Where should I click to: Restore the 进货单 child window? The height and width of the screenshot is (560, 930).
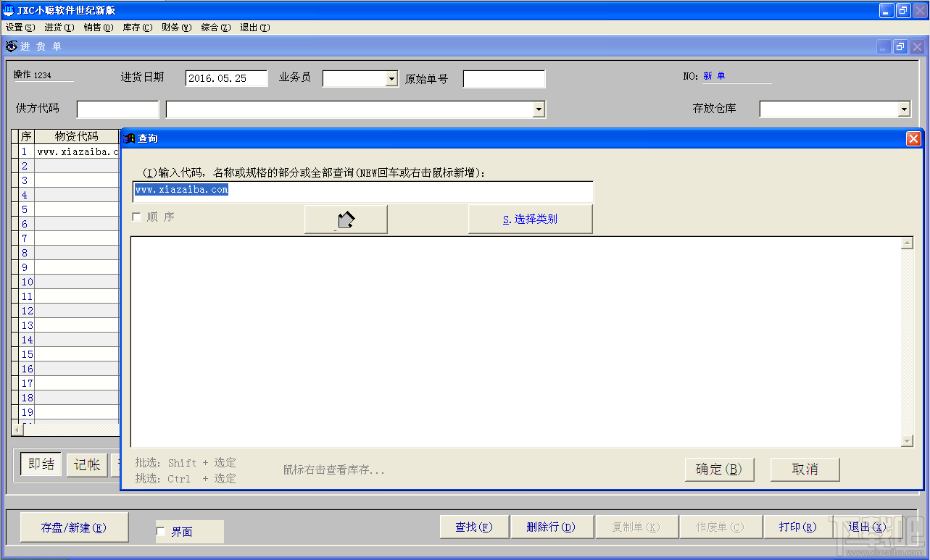tap(900, 46)
